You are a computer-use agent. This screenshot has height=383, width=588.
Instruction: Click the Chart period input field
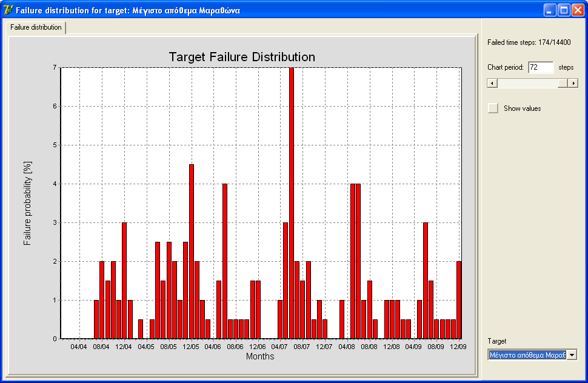coord(540,67)
